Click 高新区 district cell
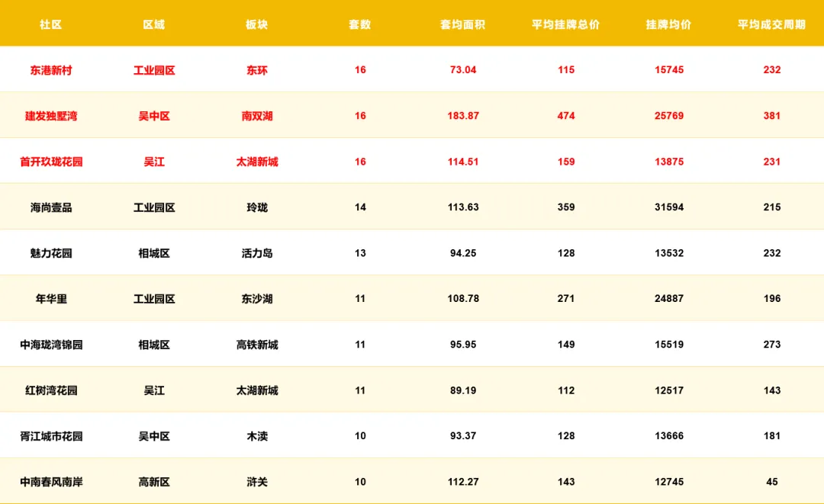Screen dimensions: 824x504 tap(154, 481)
